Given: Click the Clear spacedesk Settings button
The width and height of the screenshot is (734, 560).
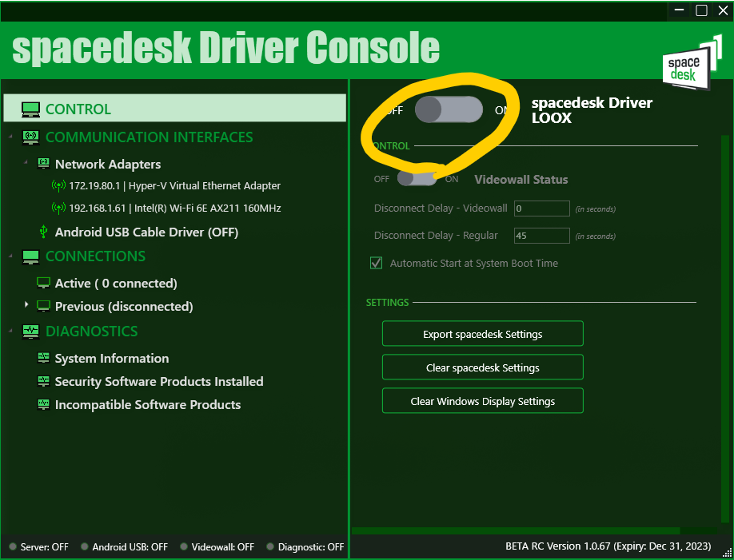Looking at the screenshot, I should coord(483,367).
